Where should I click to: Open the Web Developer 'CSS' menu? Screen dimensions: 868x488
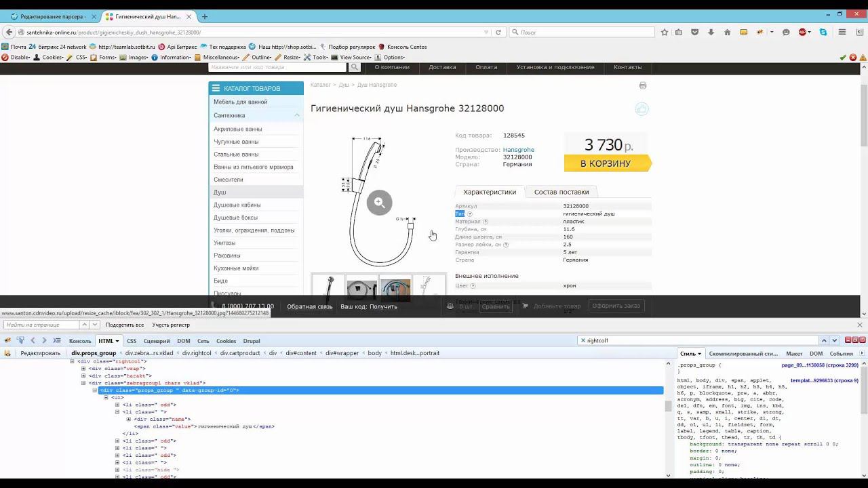click(79, 58)
